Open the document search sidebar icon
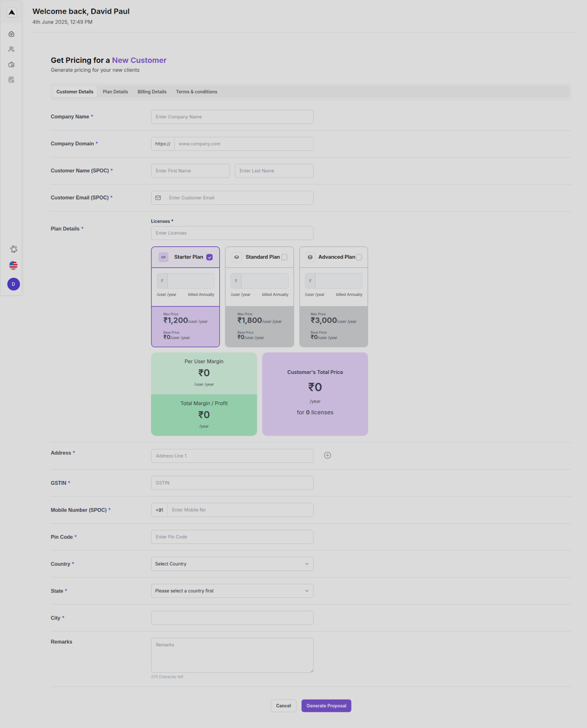The image size is (587, 728). [12, 80]
